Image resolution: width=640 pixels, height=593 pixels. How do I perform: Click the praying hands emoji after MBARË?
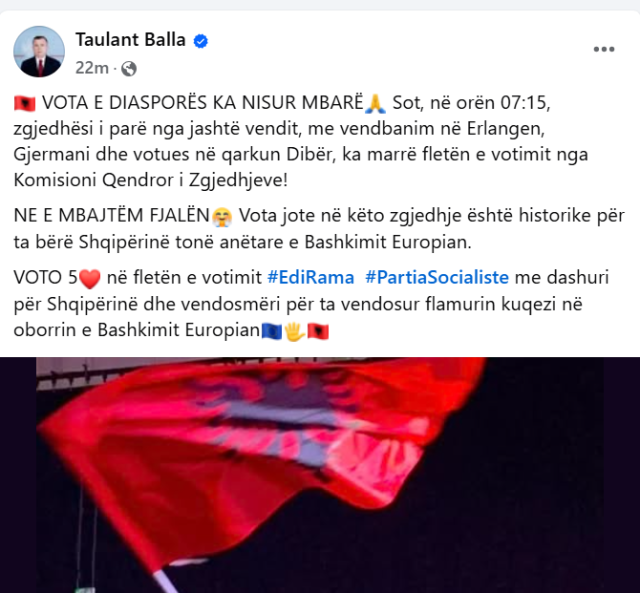(x=375, y=103)
